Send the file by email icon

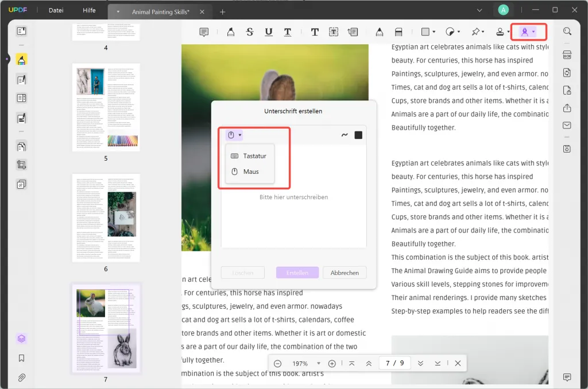pos(567,126)
